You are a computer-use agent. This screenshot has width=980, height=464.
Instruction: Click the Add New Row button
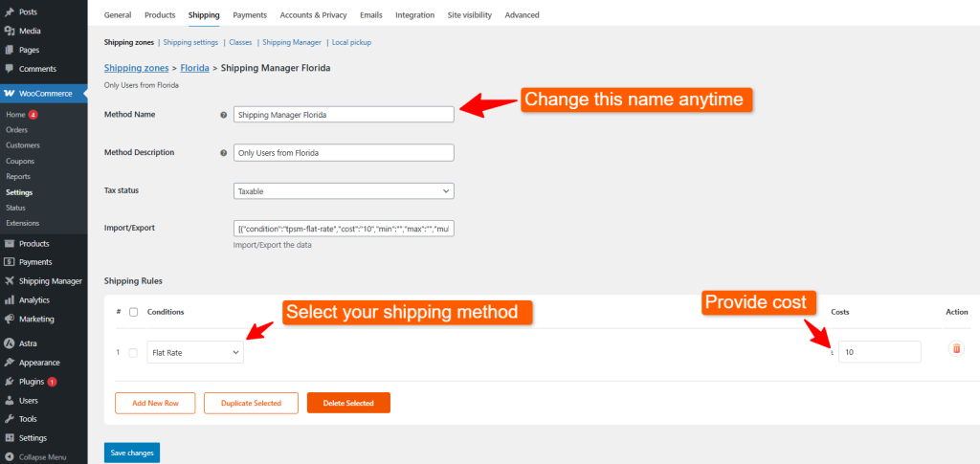pyautogui.click(x=154, y=403)
